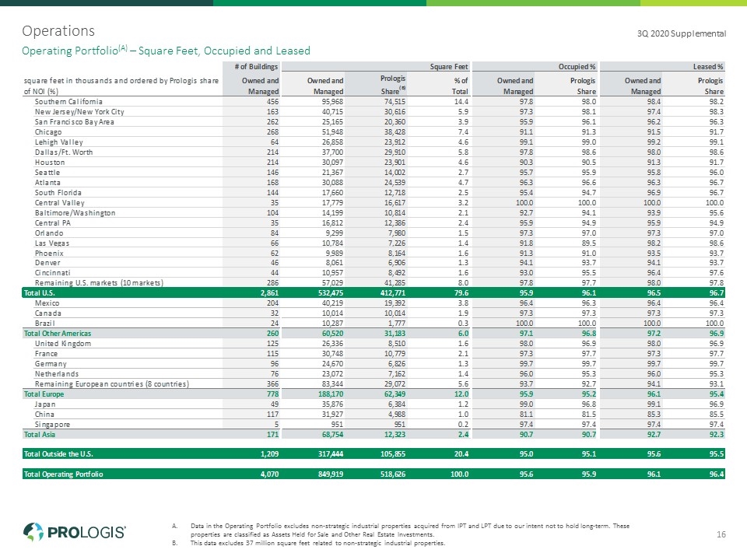
Task: Click Total Operating Portfolio buildings value 4,070
Action: (270, 474)
